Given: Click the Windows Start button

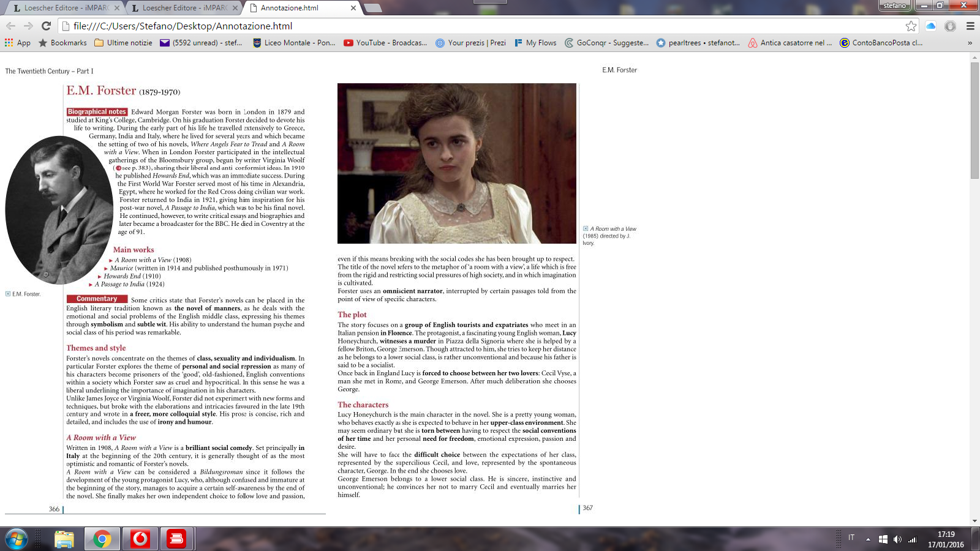Looking at the screenshot, I should (x=17, y=539).
